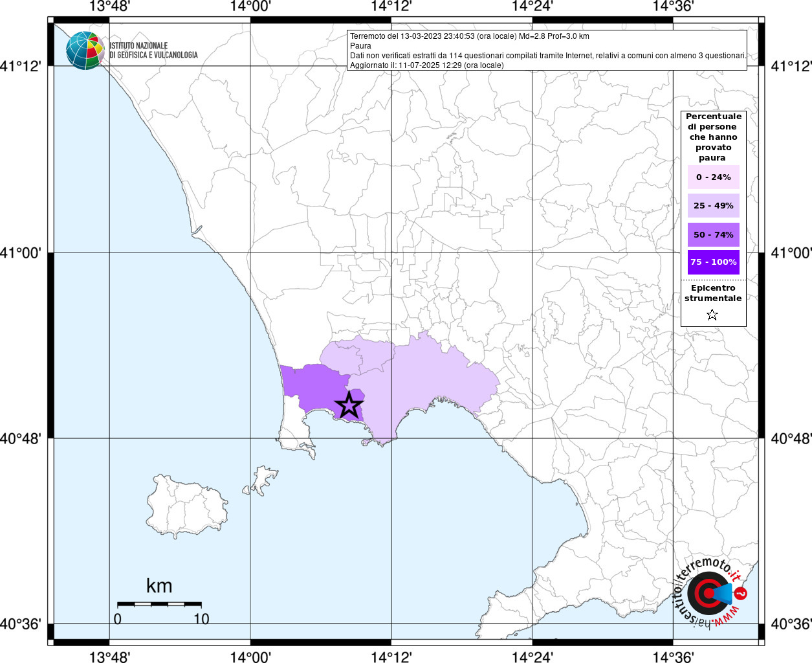This screenshot has width=812, height=663.
Task: Click the Istituto Nazionale di Geofisica text
Action: (153, 51)
